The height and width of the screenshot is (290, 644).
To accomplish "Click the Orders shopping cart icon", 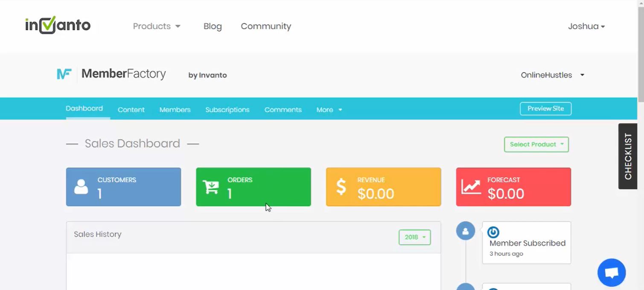I will 210,187.
